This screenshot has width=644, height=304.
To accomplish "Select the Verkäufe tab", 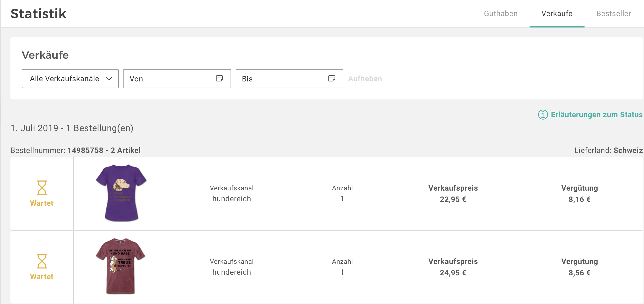I will [x=557, y=13].
